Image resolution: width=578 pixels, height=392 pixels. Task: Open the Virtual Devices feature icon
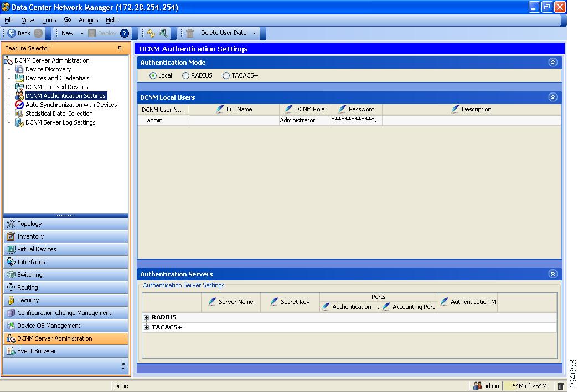[x=11, y=249]
